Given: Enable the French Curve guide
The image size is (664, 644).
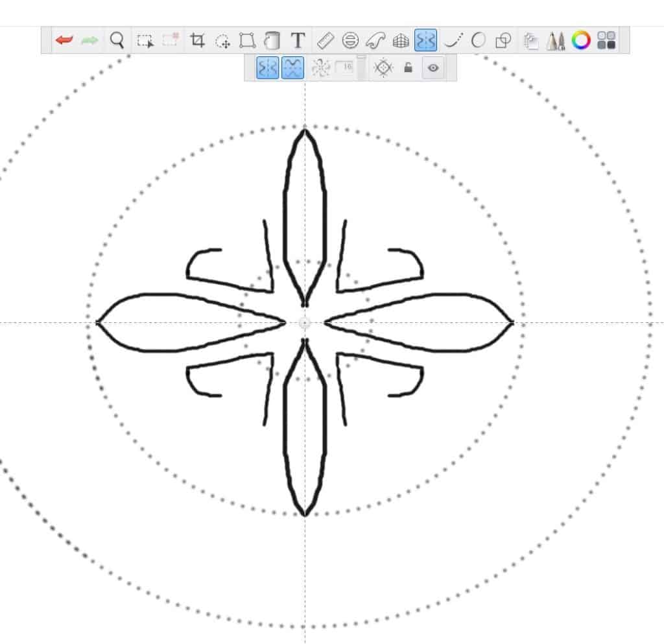Looking at the screenshot, I should pos(375,41).
